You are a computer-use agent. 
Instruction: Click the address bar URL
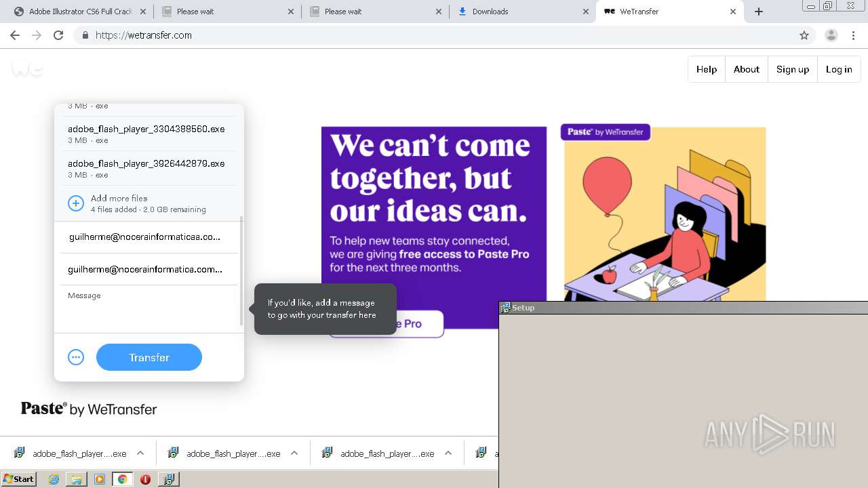144,35
